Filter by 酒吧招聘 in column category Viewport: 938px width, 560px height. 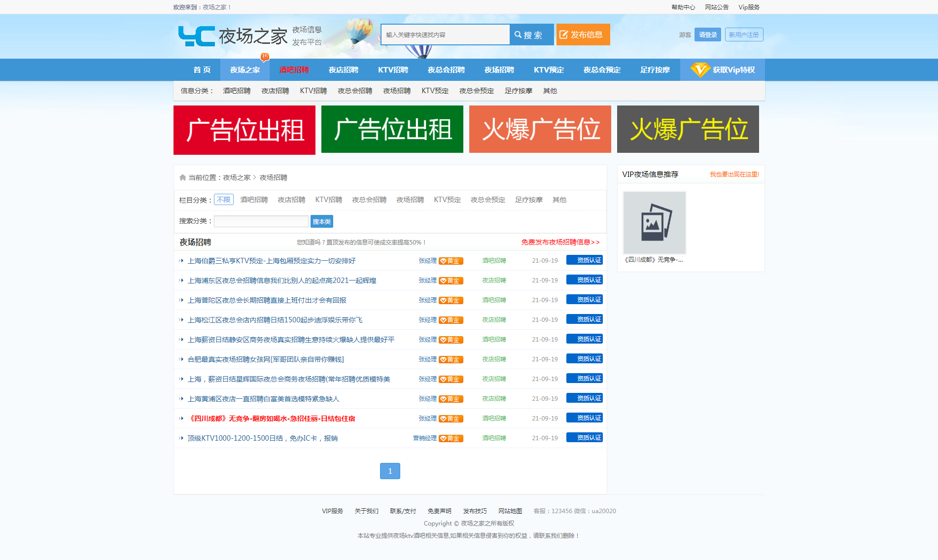254,200
